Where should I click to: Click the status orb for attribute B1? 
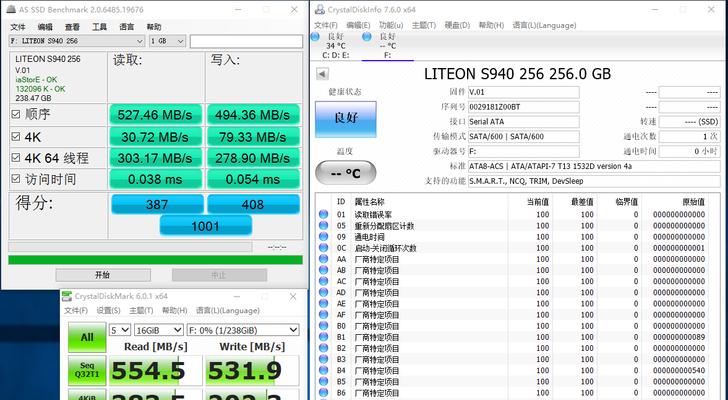coord(324,337)
